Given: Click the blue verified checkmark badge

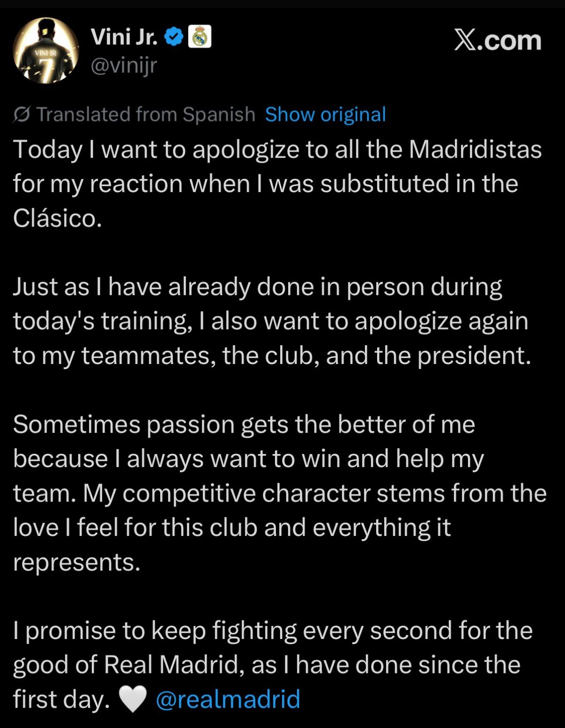Looking at the screenshot, I should [x=174, y=37].
